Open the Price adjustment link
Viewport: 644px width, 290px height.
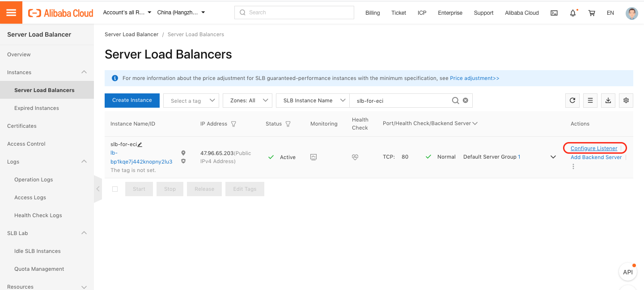coord(475,78)
